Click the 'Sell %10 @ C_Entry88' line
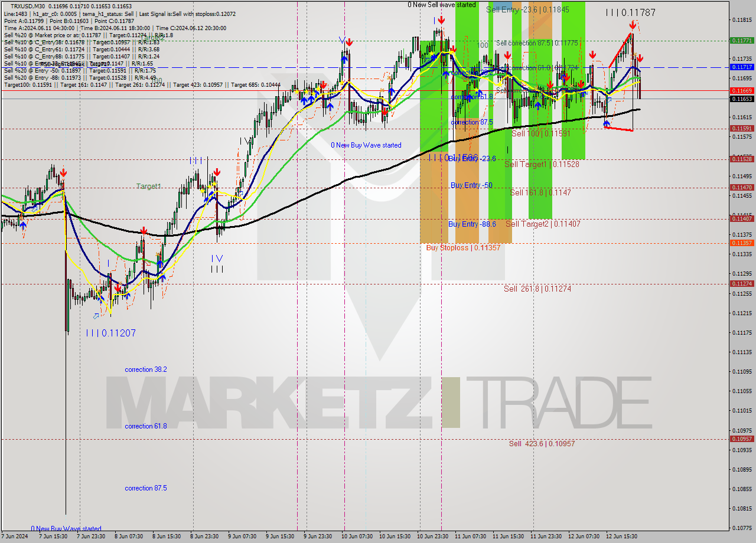 [x=82, y=56]
